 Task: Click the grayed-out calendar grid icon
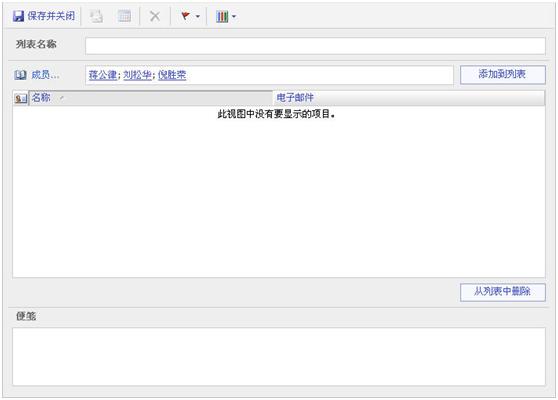point(124,16)
